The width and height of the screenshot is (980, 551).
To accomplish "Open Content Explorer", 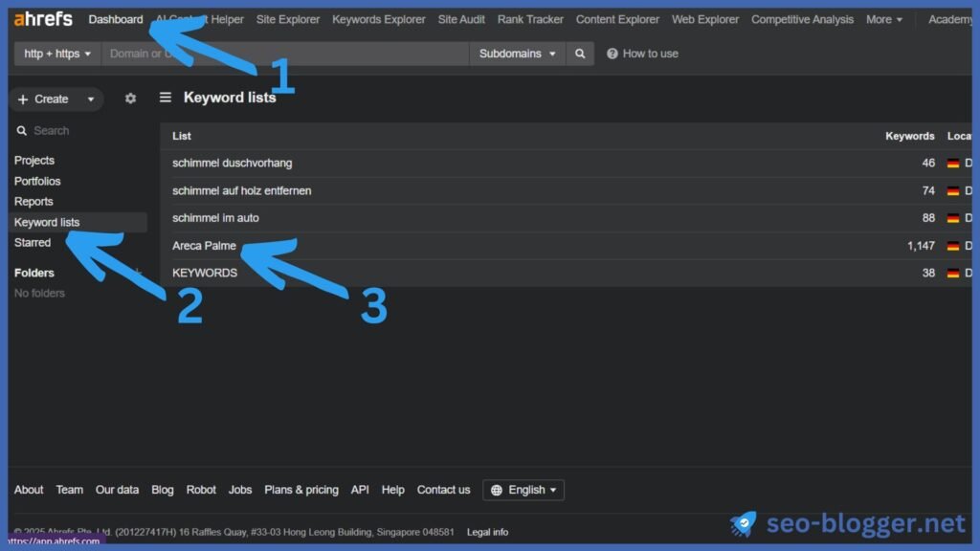I will coord(617,19).
